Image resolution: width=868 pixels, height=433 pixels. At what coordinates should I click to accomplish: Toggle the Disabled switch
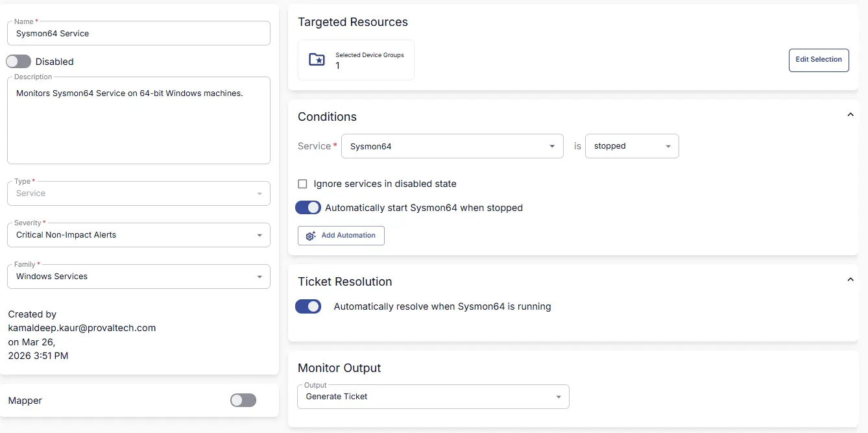tap(19, 62)
